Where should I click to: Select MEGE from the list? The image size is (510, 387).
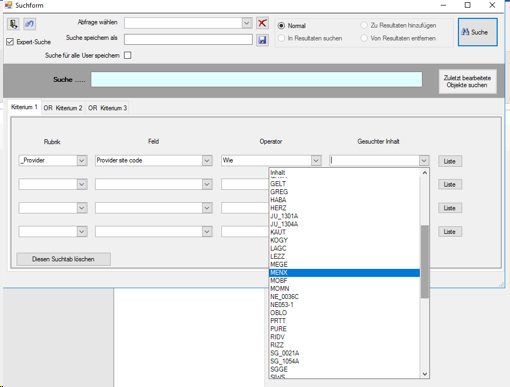(x=344, y=264)
